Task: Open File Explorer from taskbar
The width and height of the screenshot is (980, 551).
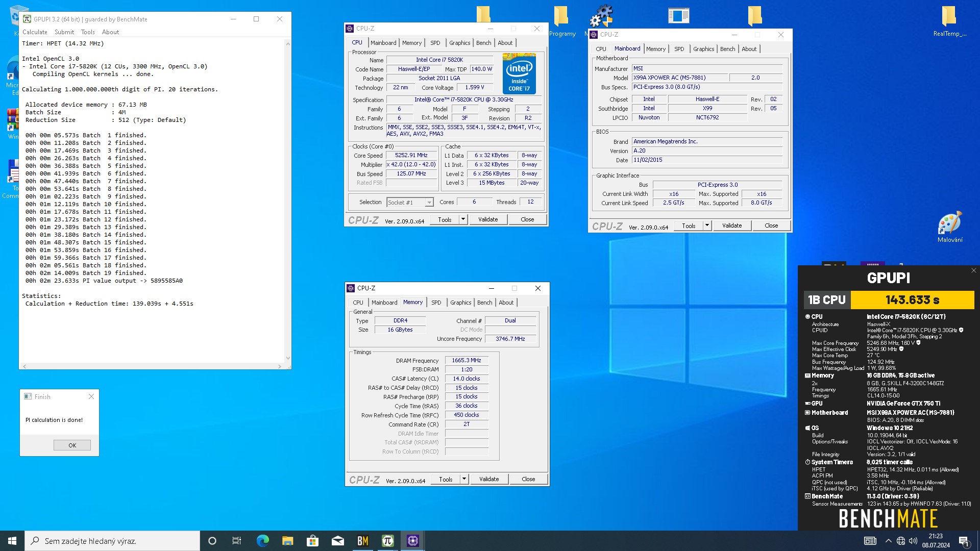Action: [287, 541]
